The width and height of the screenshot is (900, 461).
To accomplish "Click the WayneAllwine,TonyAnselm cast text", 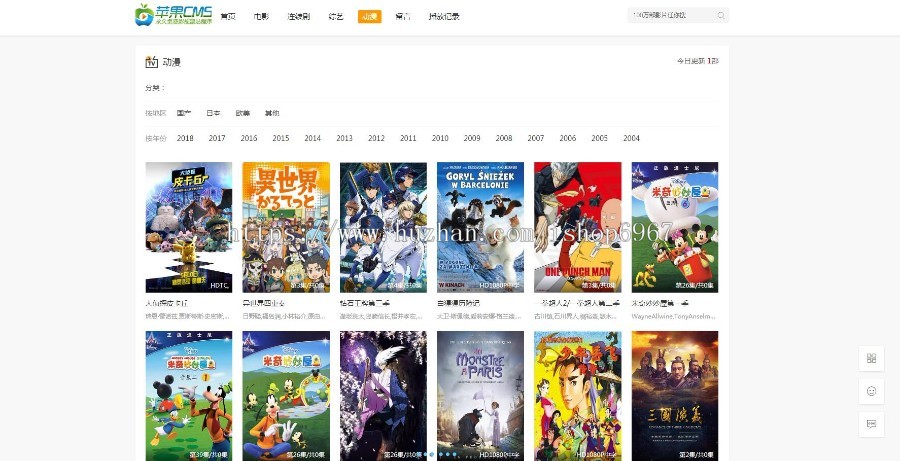I will coord(674,316).
